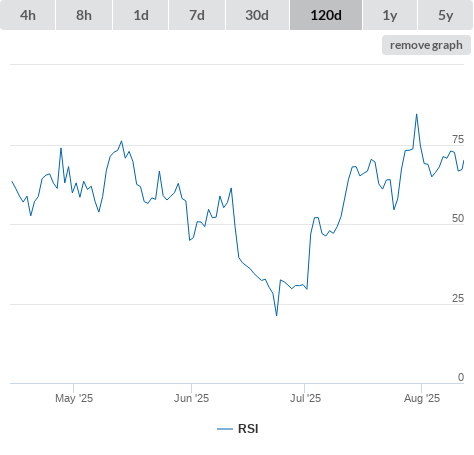Click the blue RSI legend line marker
Screen dimensions: 474x455
pos(225,429)
